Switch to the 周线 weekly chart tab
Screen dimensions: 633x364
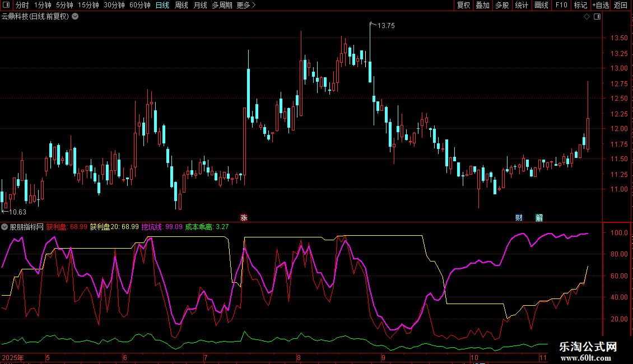click(181, 5)
